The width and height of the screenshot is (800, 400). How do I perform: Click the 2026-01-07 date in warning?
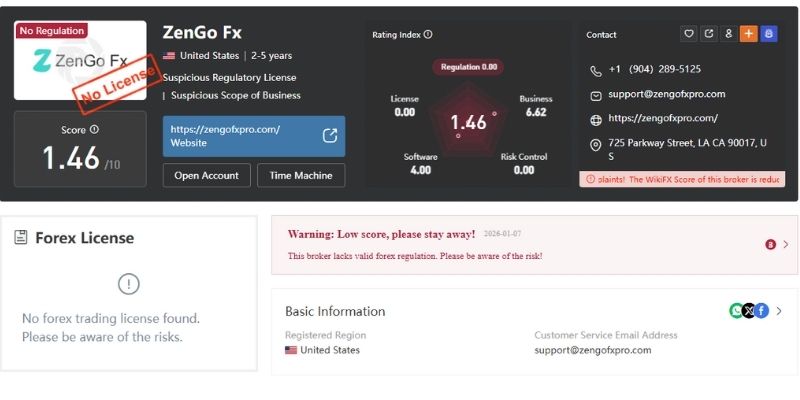pyautogui.click(x=503, y=234)
